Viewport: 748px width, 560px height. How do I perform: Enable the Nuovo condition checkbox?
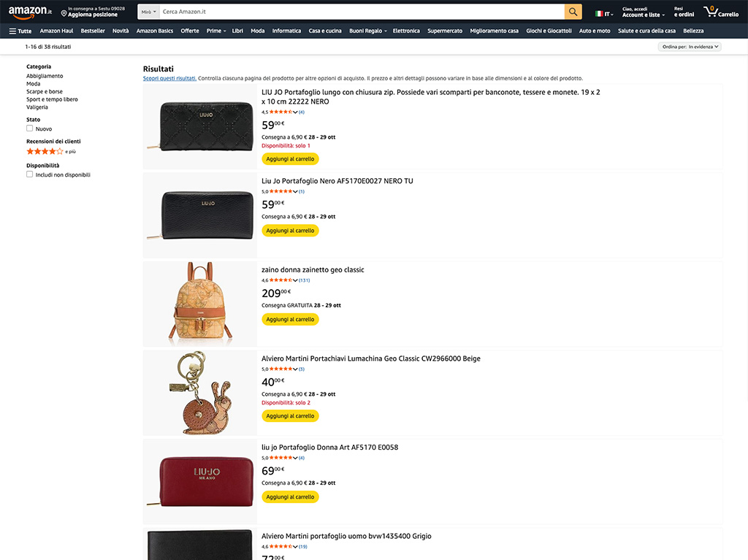pos(30,129)
